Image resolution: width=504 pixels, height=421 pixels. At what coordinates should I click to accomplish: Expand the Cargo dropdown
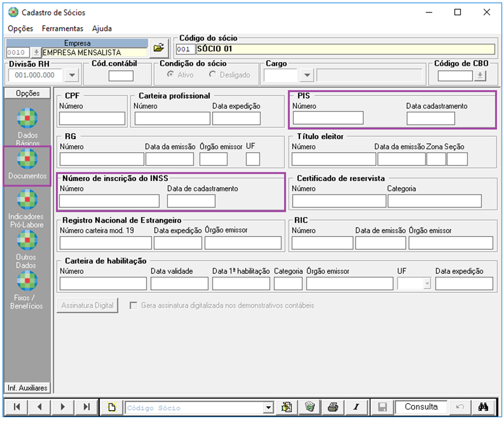[307, 76]
